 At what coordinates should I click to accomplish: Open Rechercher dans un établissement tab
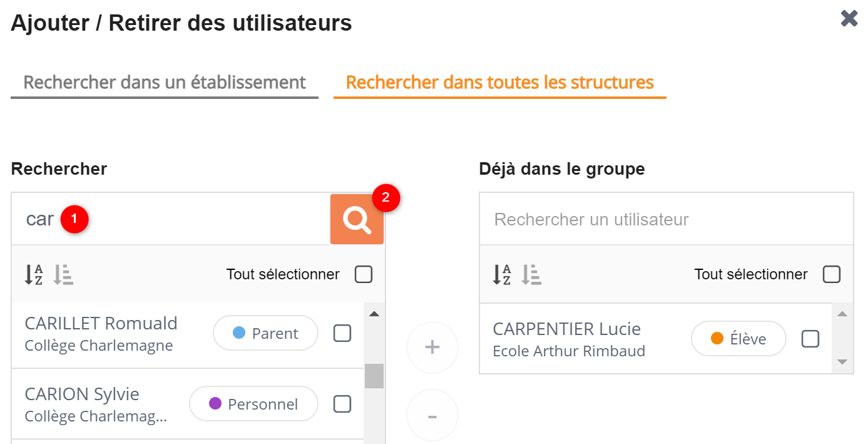(165, 83)
